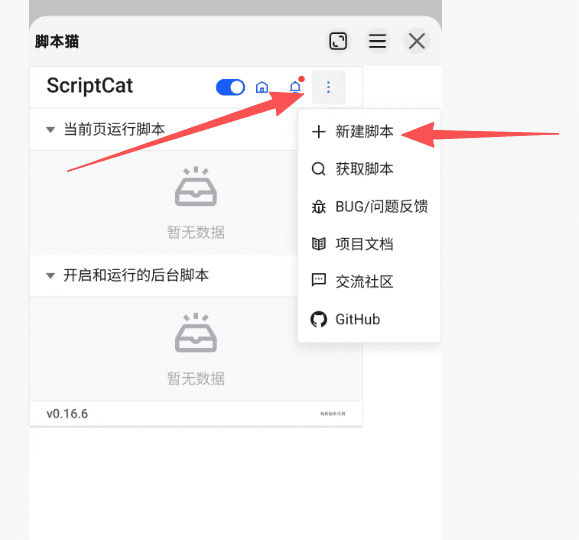Click the bug icon in menu
The width and height of the screenshot is (579, 540).
click(x=318, y=206)
